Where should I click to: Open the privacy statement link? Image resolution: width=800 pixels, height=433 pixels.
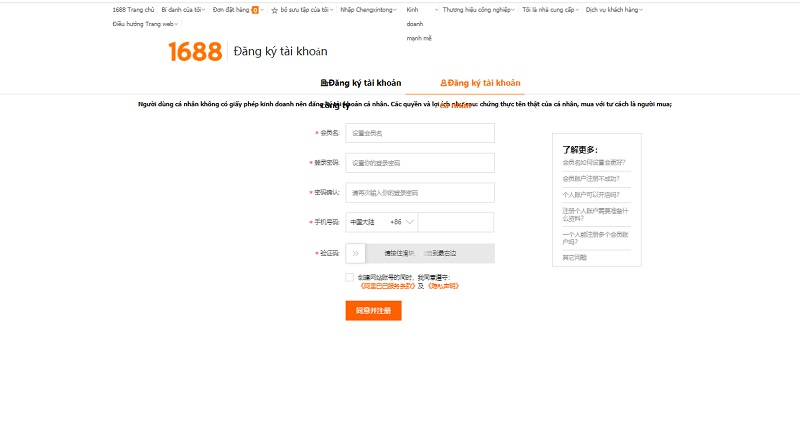coord(443,286)
